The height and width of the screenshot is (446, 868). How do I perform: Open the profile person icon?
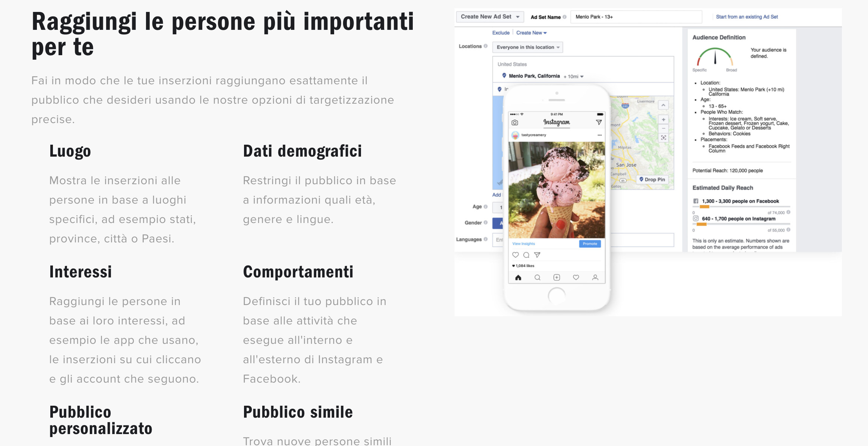click(x=595, y=277)
